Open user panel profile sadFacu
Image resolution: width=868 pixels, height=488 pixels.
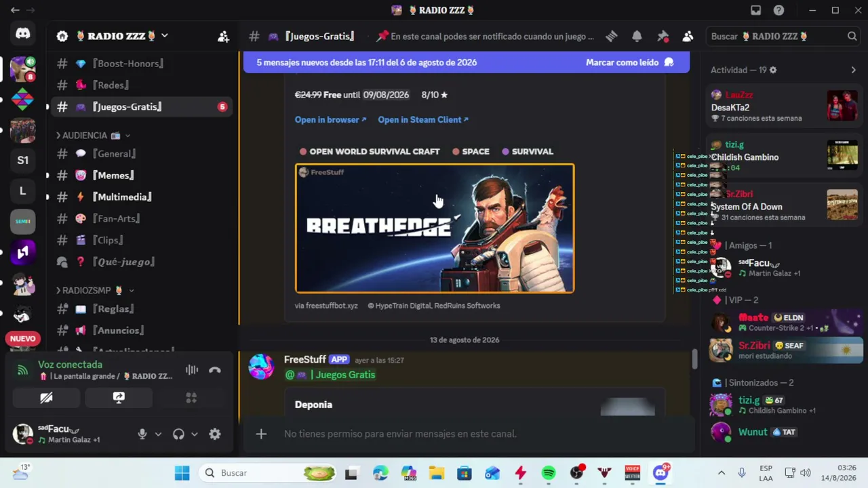coord(68,434)
